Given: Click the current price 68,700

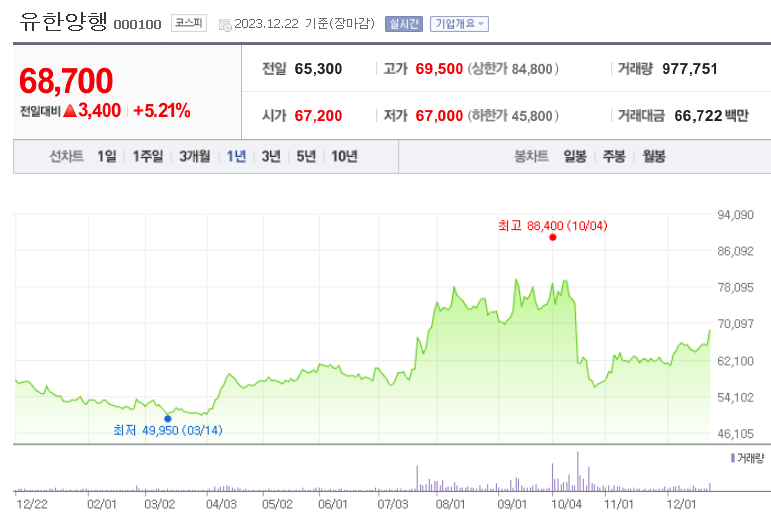Looking at the screenshot, I should [x=66, y=81].
